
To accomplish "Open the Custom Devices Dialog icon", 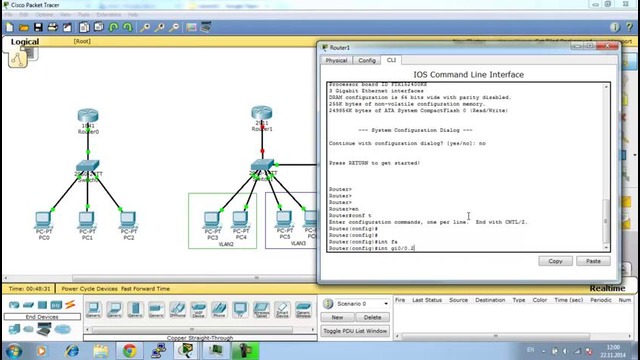I will pyautogui.click(x=206, y=27).
